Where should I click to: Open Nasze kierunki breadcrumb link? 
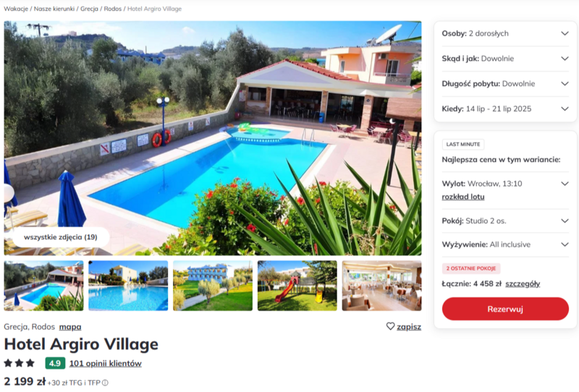(x=54, y=9)
